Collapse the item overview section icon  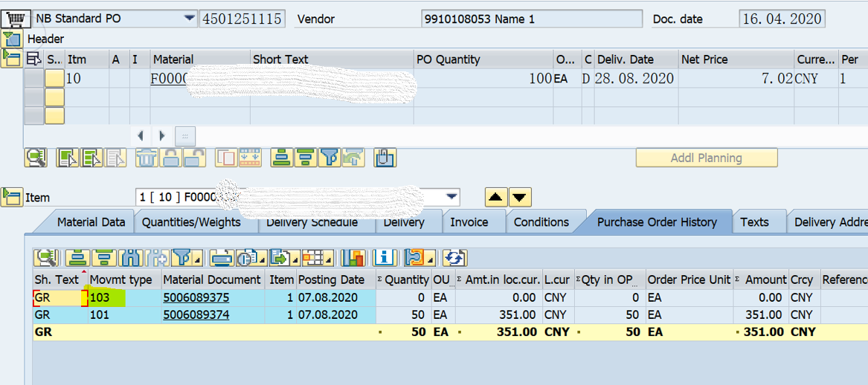pyautogui.click(x=10, y=57)
